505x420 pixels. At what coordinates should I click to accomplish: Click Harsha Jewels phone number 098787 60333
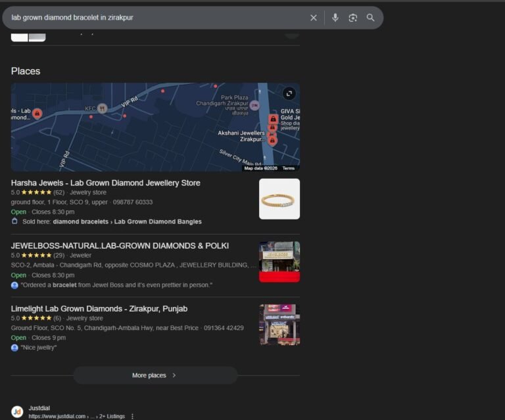pos(133,202)
